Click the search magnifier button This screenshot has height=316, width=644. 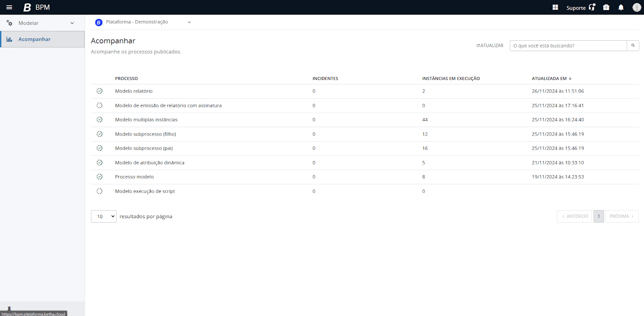[x=633, y=45]
